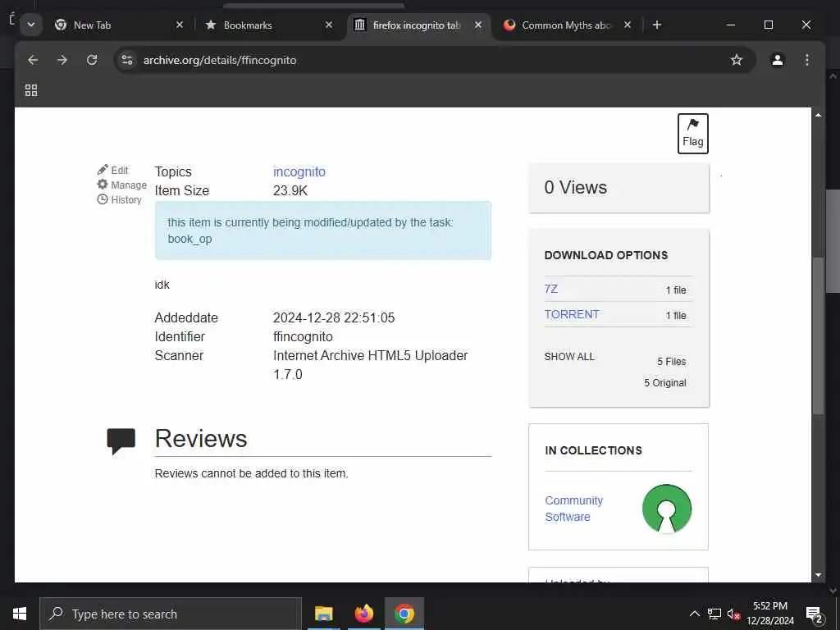The height and width of the screenshot is (630, 840).
Task: Click the muted volume tray icon
Action: pyautogui.click(x=733, y=614)
